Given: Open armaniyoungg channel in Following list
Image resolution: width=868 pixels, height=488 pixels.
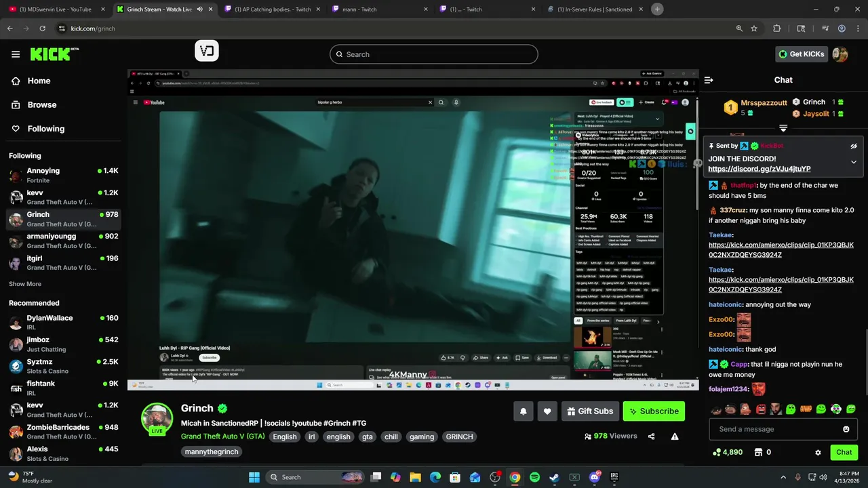Looking at the screenshot, I should [x=63, y=241].
